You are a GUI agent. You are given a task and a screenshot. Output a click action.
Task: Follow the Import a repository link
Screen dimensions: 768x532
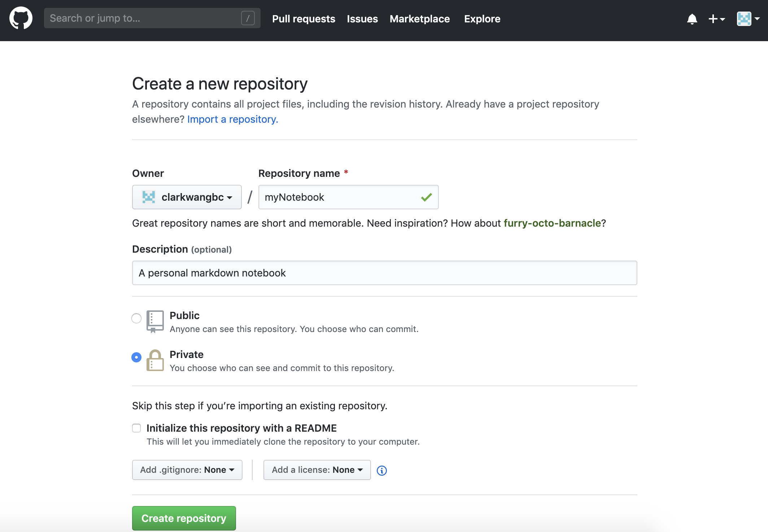point(232,119)
